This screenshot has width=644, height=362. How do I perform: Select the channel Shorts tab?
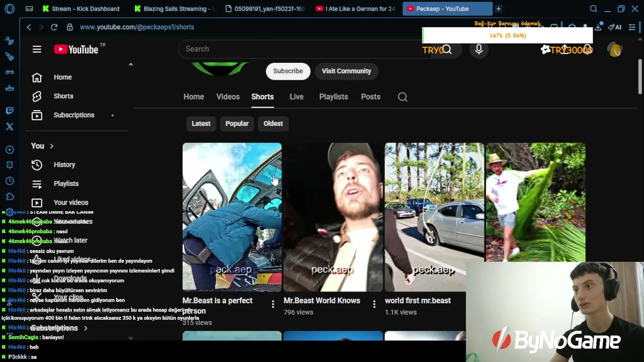(x=263, y=97)
